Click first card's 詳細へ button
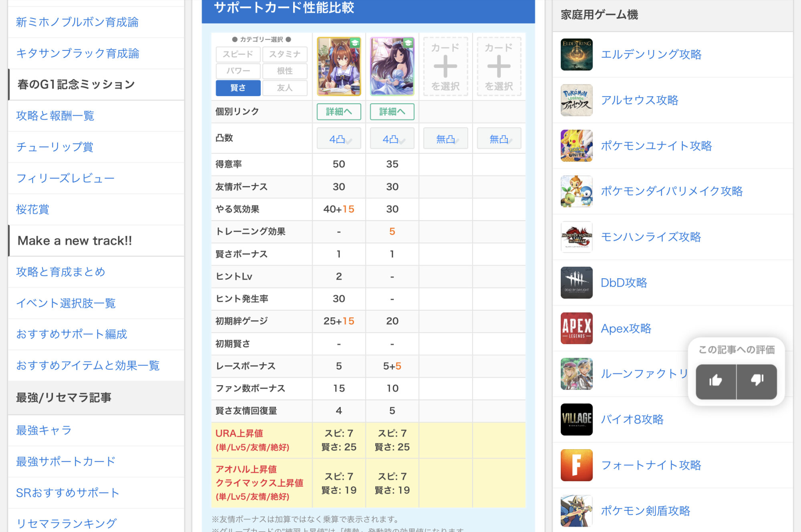 tap(339, 112)
